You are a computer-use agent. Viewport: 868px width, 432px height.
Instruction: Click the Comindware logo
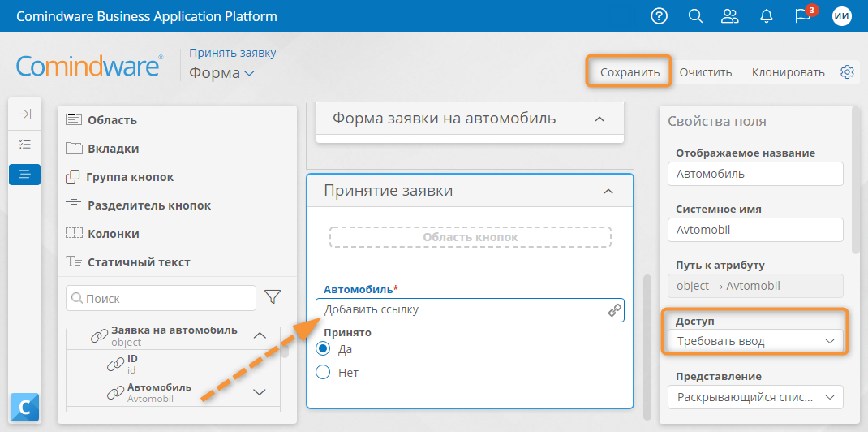coord(90,65)
